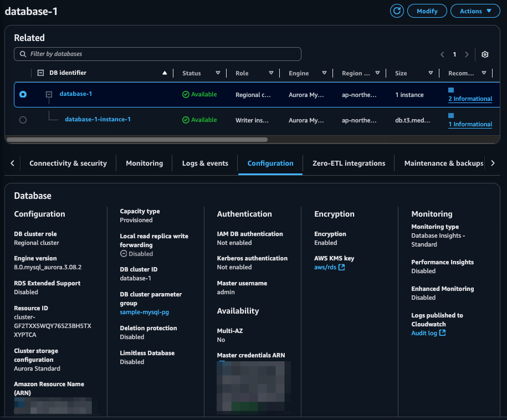Click the blue informational flag for database-1
Image resolution: width=507 pixels, height=420 pixels.
[x=451, y=90]
